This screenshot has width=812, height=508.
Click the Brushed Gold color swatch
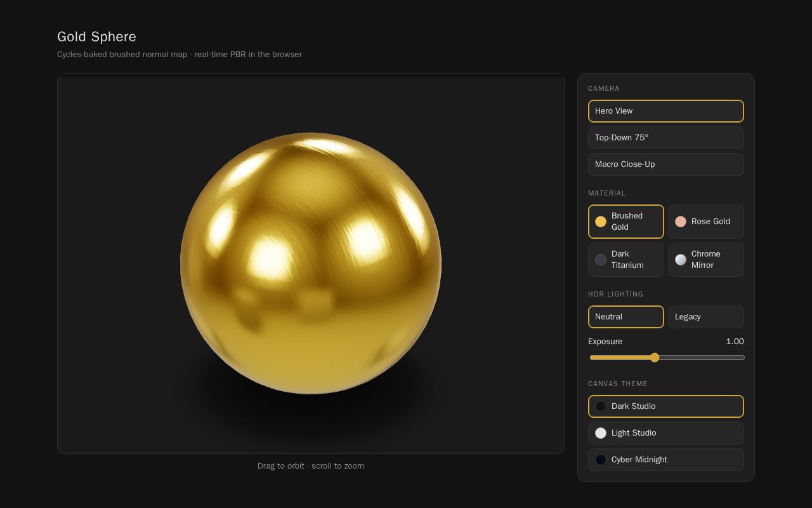(x=601, y=222)
